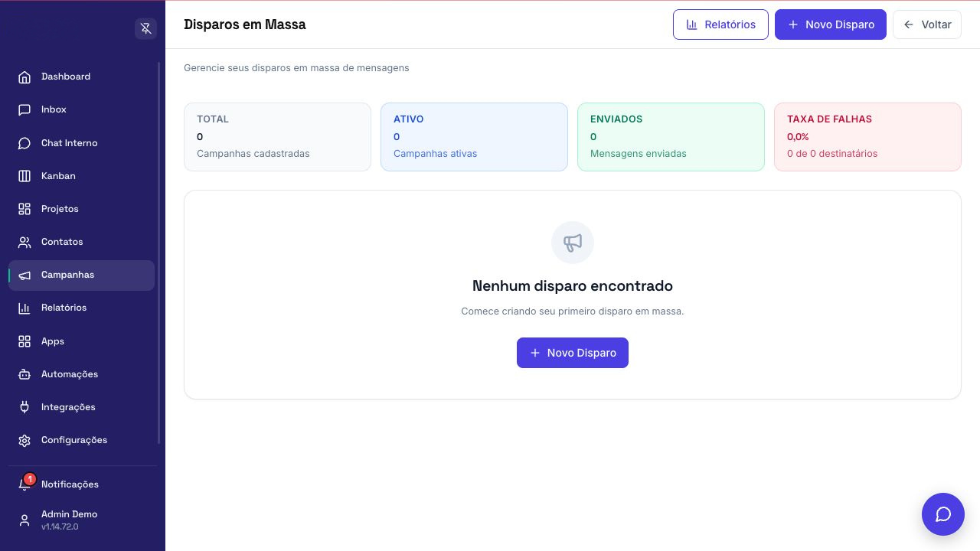Screen dimensions: 980x551
Task: Click the version text v1.14.72.0
Action: [60, 527]
